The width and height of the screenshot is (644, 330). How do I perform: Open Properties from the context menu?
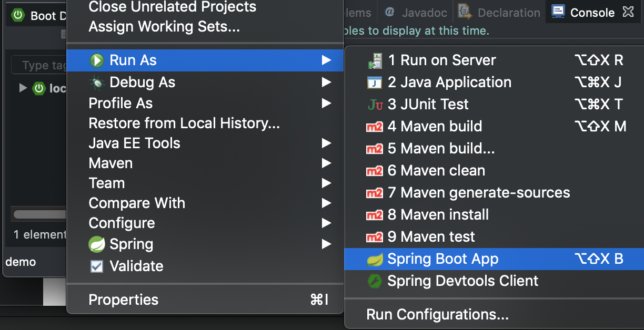[x=205, y=300]
